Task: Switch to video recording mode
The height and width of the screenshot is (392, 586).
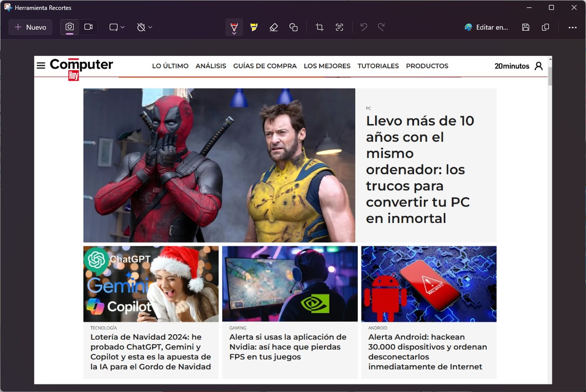Action: [88, 27]
